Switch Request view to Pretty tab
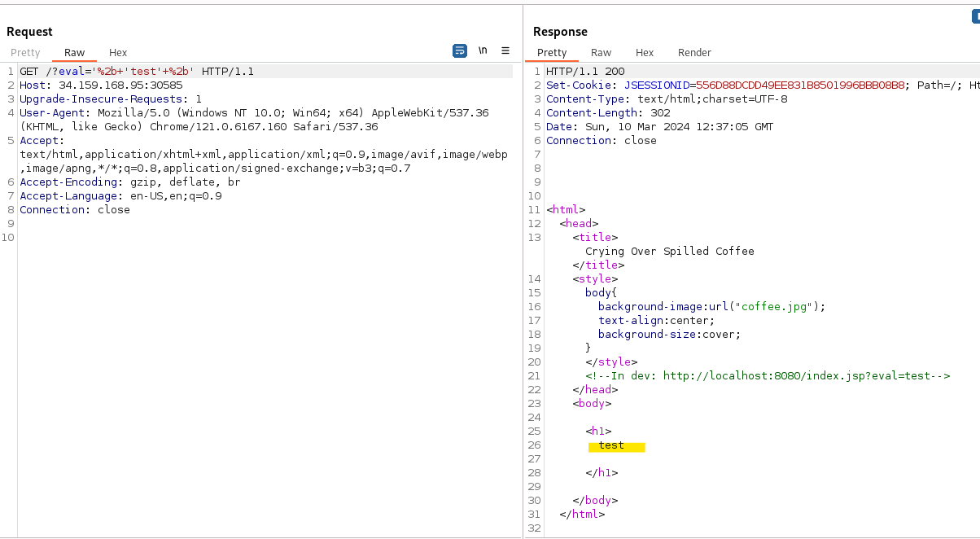Viewport: 980px width, 539px height. 25,53
